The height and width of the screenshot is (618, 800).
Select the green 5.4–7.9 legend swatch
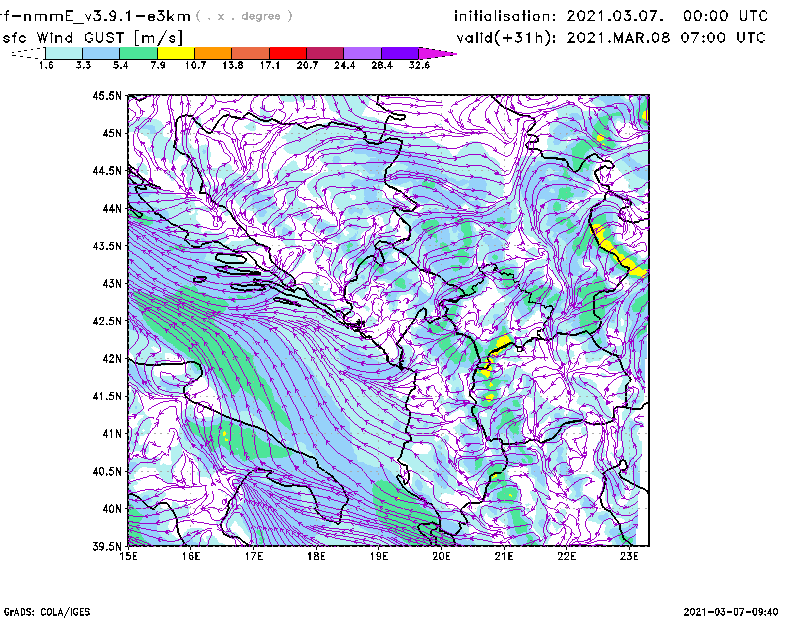click(138, 53)
